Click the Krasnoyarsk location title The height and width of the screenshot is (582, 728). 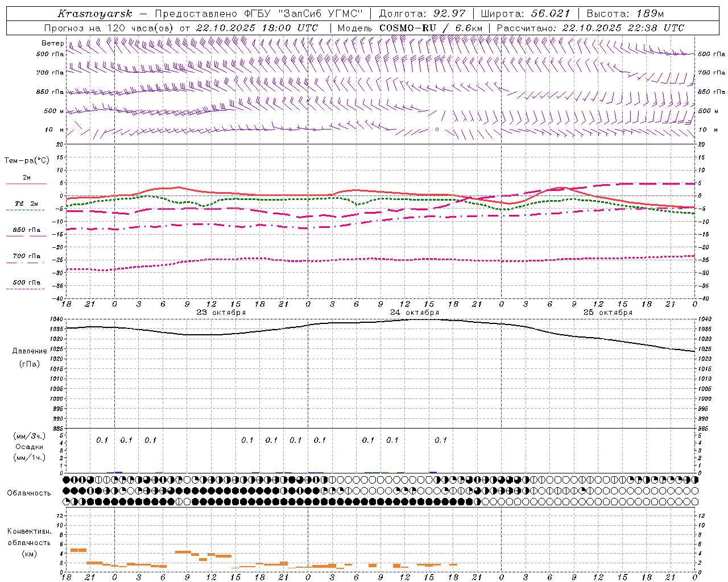(94, 14)
